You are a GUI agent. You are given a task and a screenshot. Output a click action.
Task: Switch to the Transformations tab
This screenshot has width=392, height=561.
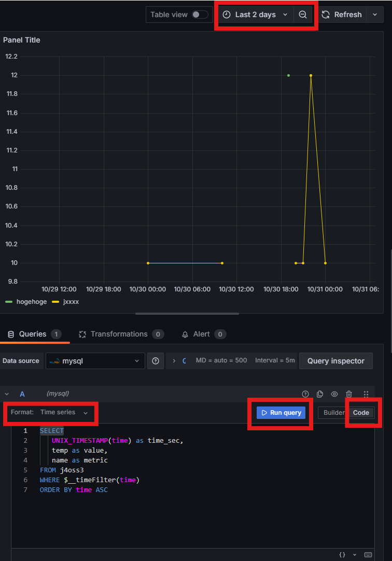tap(119, 334)
